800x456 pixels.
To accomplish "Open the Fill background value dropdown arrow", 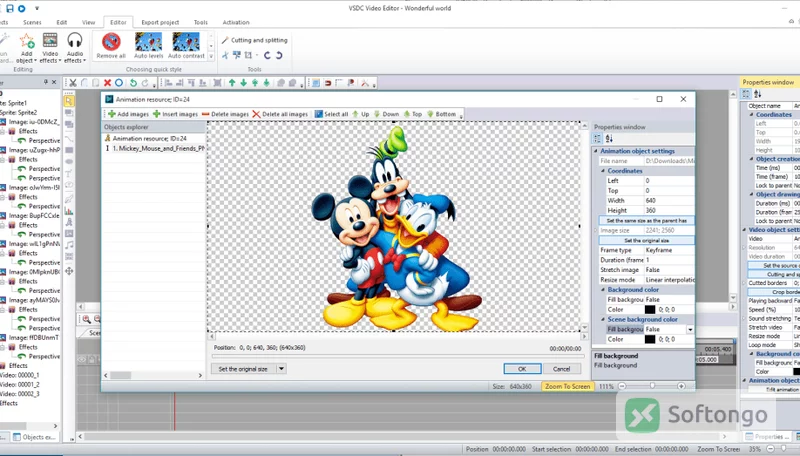I will pos(690,330).
